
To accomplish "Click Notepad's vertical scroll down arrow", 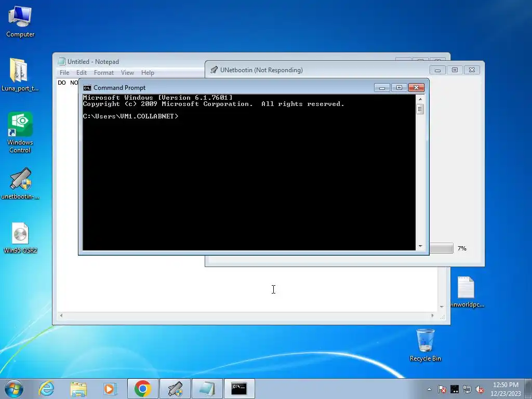I will point(442,307).
